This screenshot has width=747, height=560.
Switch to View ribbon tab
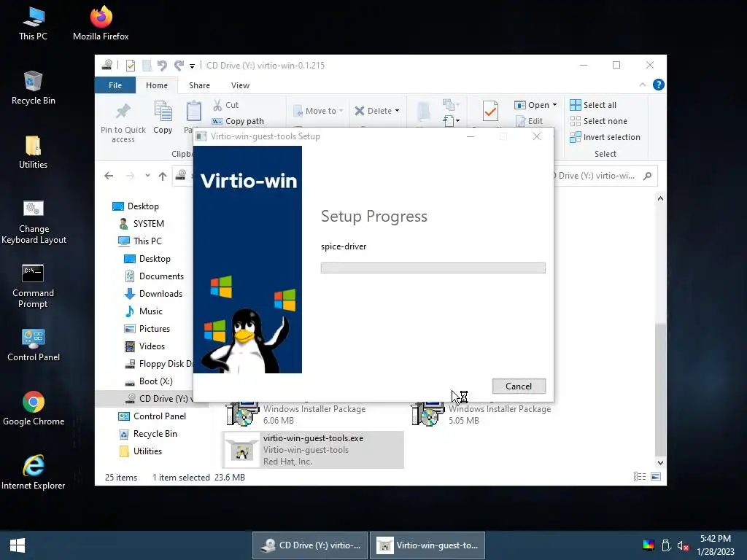click(240, 85)
